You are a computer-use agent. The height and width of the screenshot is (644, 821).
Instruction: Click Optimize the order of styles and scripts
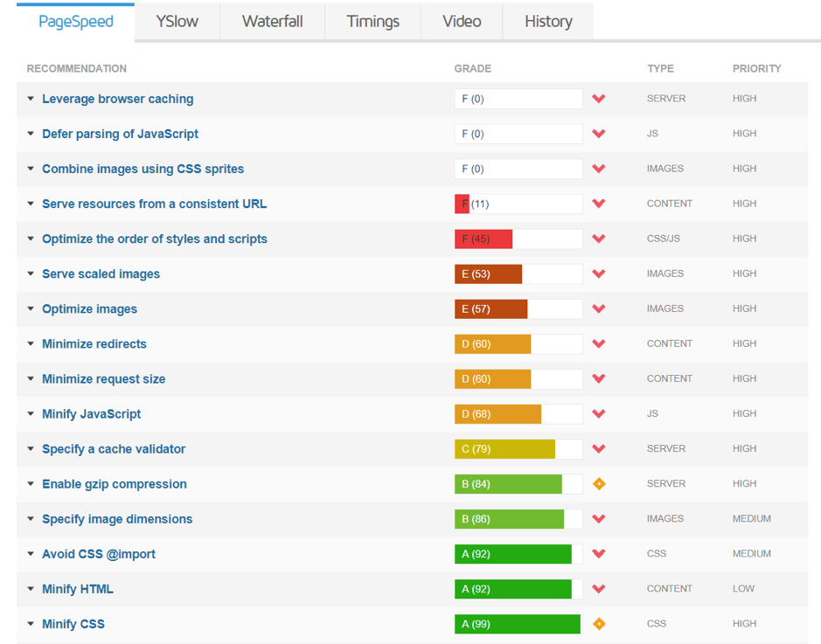pos(154,239)
